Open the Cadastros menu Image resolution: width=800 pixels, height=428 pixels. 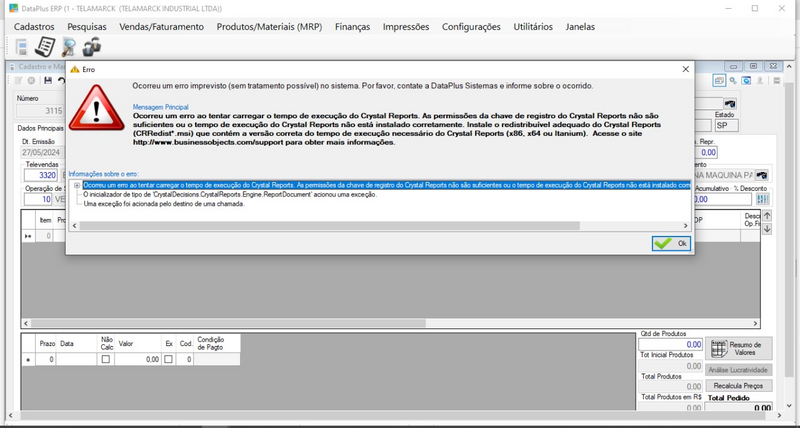coord(34,27)
